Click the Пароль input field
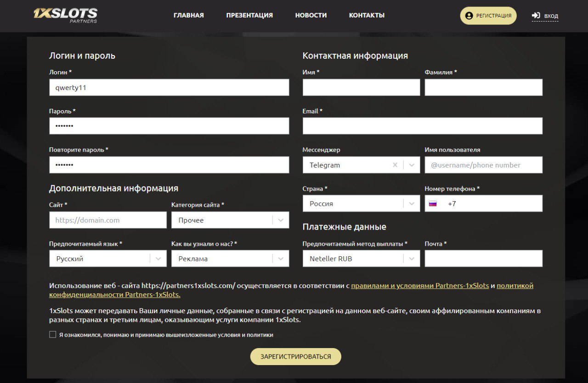 (169, 126)
